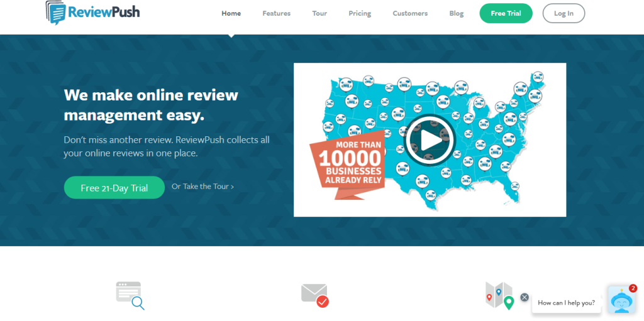
Task: Click the Log In button
Action: 563,13
